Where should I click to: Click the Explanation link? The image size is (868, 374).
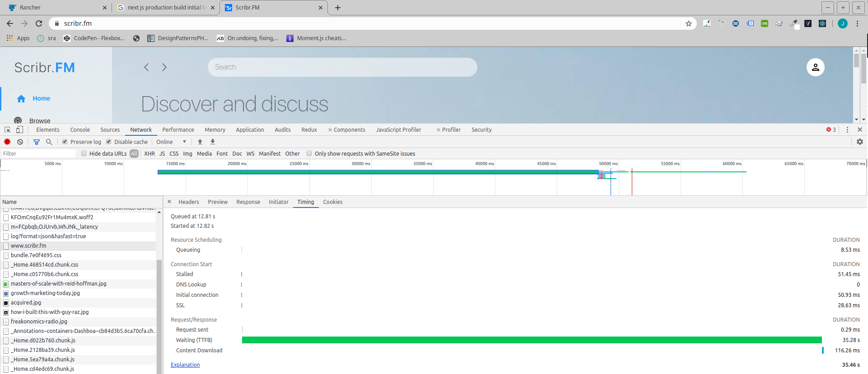185,365
